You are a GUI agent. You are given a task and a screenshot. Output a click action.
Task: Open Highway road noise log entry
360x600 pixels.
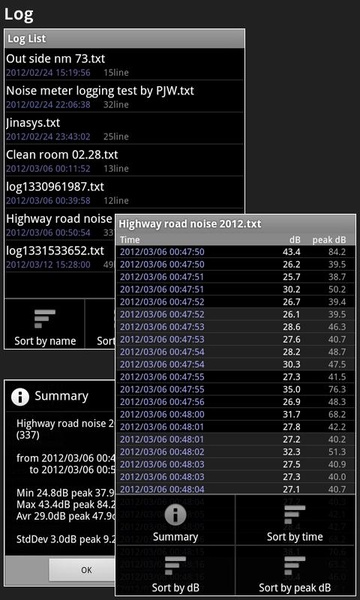tap(60, 225)
